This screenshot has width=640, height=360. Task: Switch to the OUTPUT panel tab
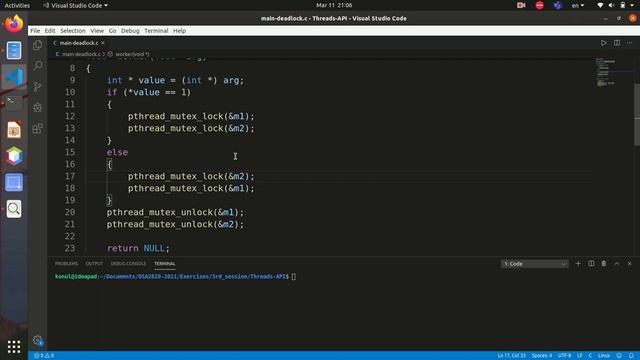94,264
